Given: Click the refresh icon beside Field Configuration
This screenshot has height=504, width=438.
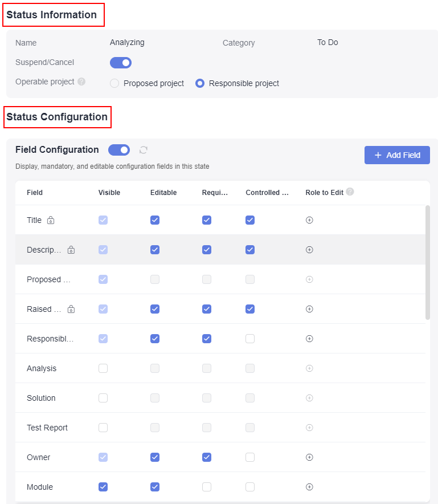Looking at the screenshot, I should pos(143,150).
